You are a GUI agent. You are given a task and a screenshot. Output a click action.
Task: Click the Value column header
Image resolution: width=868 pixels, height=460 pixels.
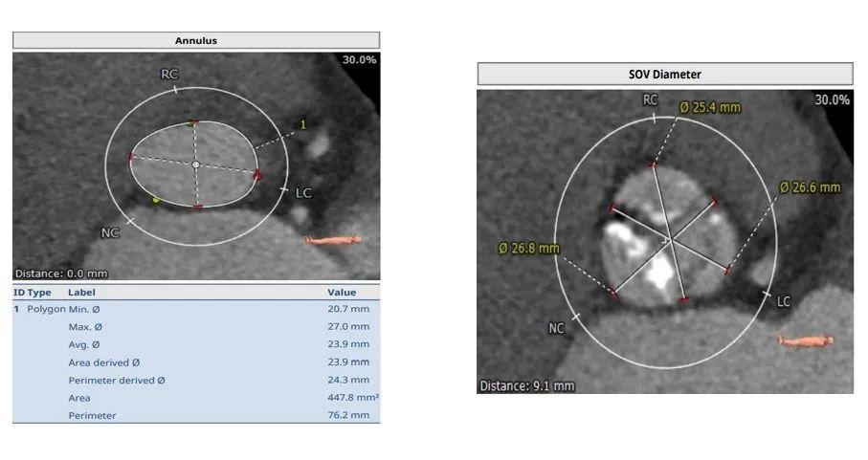click(x=341, y=292)
